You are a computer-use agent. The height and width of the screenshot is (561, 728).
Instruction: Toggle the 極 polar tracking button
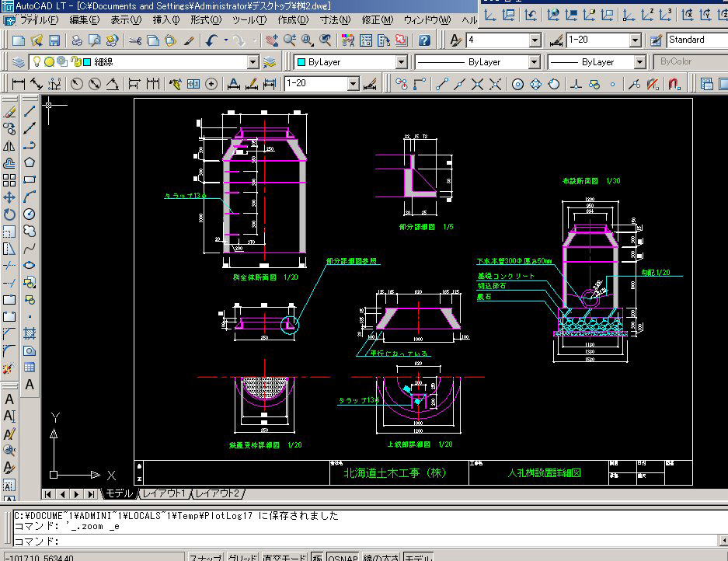(x=317, y=557)
